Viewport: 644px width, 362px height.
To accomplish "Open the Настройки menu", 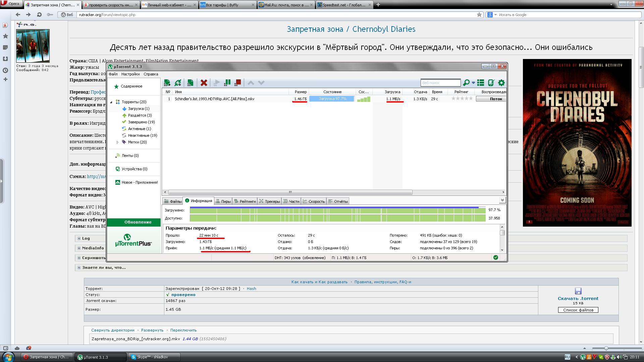I will pos(130,74).
